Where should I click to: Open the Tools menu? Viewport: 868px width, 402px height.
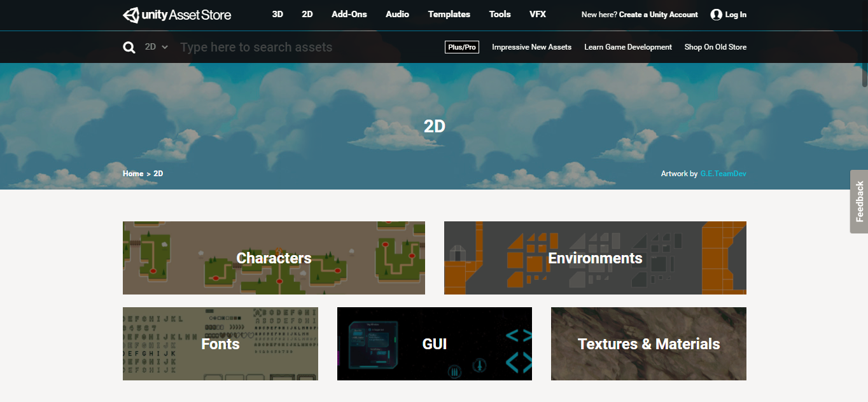500,14
